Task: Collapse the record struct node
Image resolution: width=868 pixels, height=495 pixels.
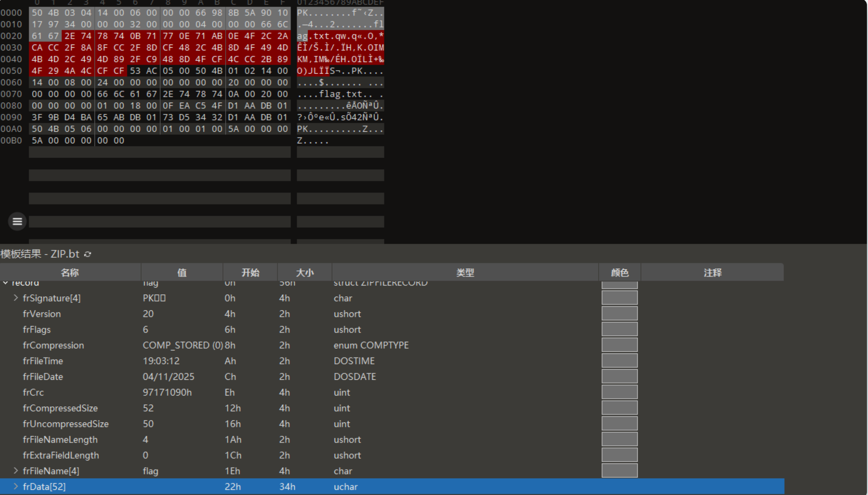Action: [6, 283]
